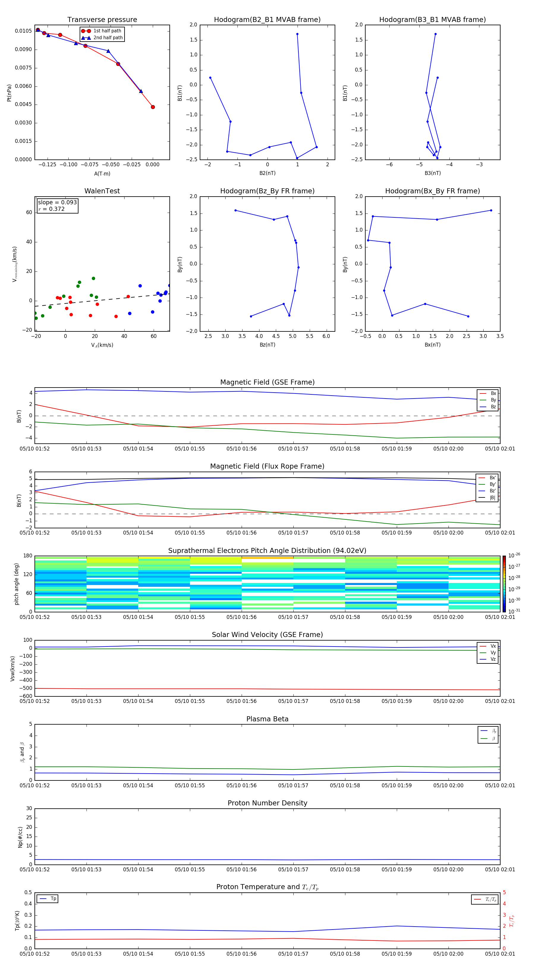Select the red 'Te/Tp' legend entry
Screen dimensions: 535x980
485,900
